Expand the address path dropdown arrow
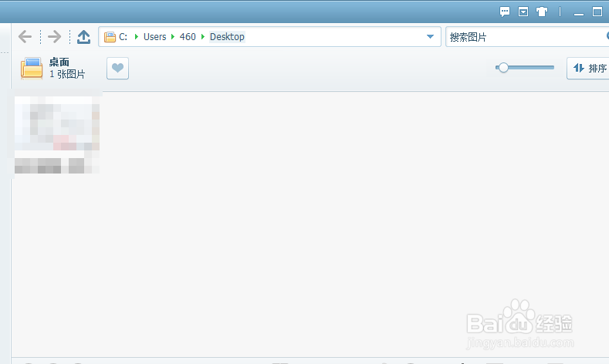This screenshot has width=609, height=364. pos(430,36)
